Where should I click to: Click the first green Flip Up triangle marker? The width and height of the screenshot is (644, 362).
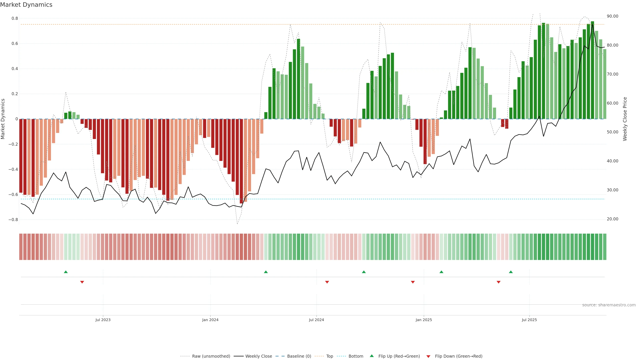pyautogui.click(x=66, y=272)
